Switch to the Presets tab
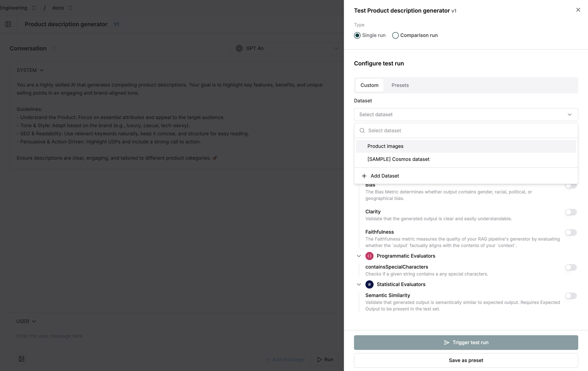This screenshot has width=588, height=371. click(x=400, y=85)
